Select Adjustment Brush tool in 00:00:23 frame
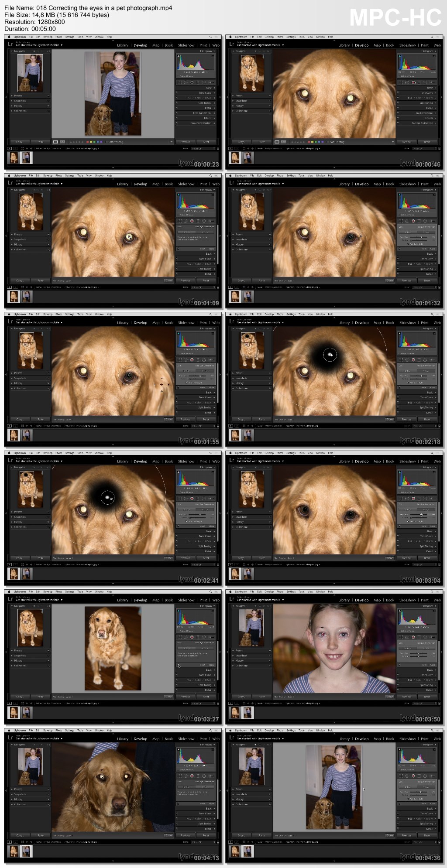Image resolution: width=447 pixels, height=868 pixels. point(211,82)
